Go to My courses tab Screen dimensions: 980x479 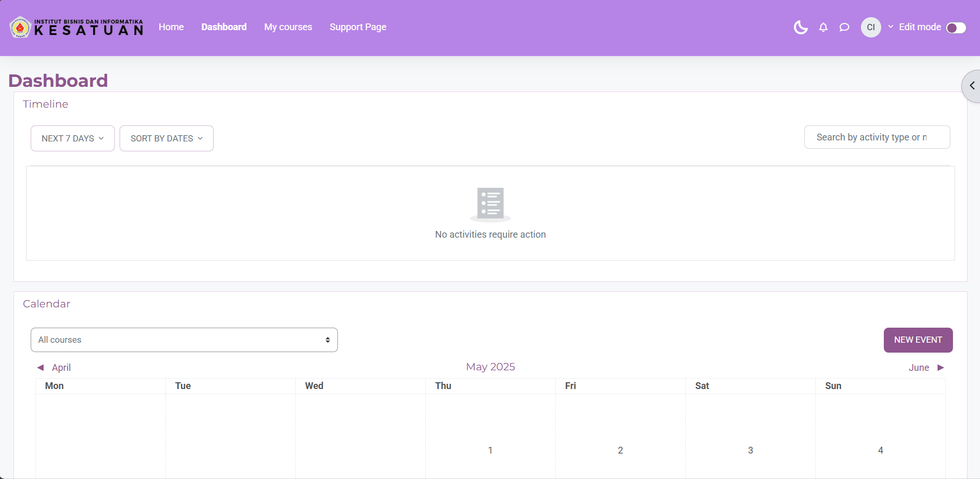(x=288, y=27)
